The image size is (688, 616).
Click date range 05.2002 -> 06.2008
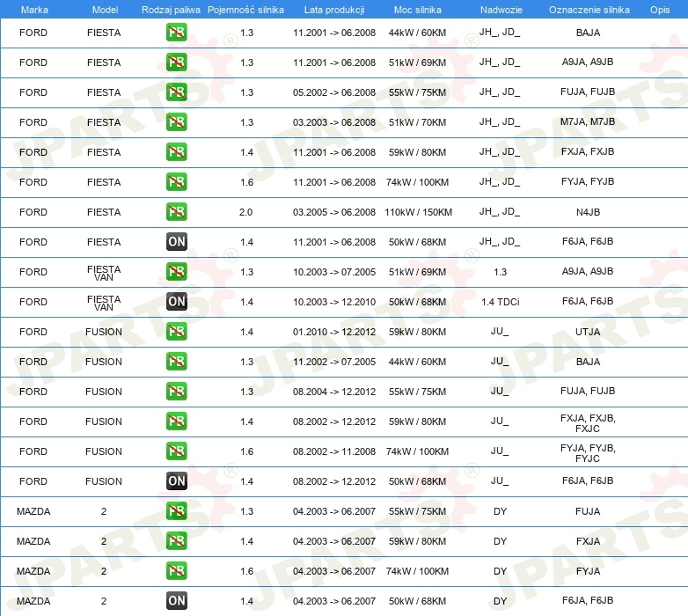tap(334, 92)
